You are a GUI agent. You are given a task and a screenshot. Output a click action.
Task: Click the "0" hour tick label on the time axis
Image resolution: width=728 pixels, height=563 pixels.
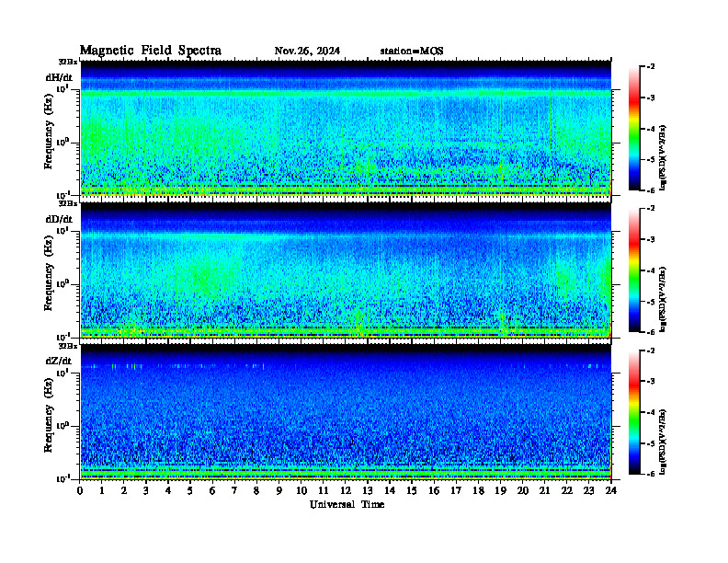tap(80, 491)
